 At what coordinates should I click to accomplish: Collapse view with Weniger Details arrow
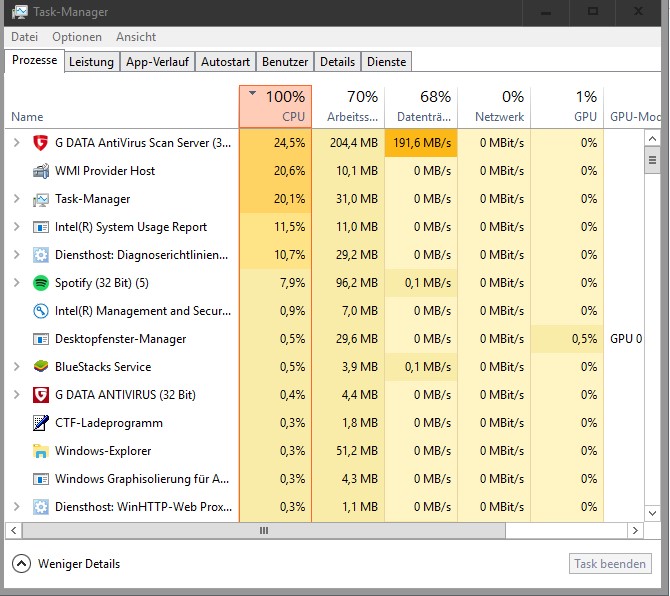[x=21, y=564]
